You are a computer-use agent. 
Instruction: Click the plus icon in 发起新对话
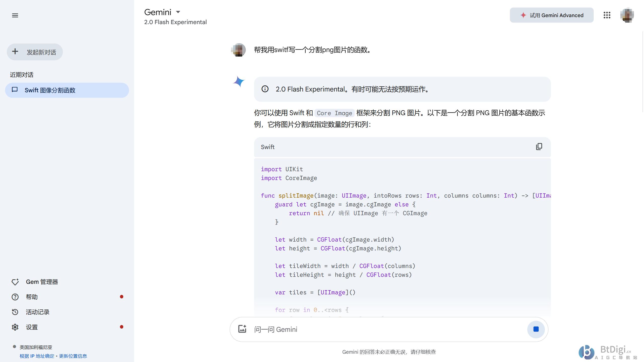(x=15, y=52)
